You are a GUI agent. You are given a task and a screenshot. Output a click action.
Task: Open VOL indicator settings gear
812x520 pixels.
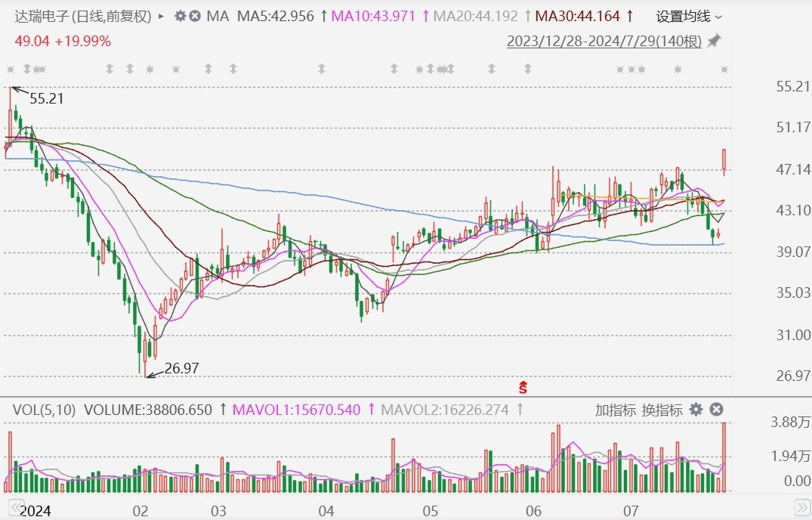coord(696,410)
